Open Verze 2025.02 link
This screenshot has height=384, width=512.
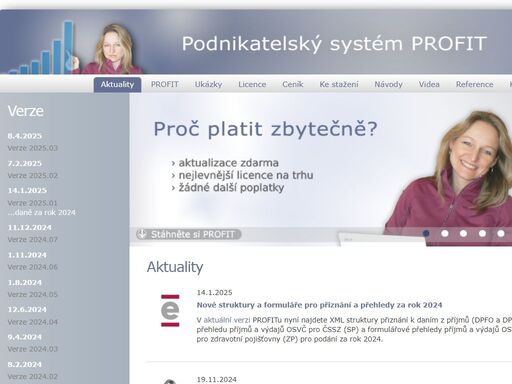point(33,176)
